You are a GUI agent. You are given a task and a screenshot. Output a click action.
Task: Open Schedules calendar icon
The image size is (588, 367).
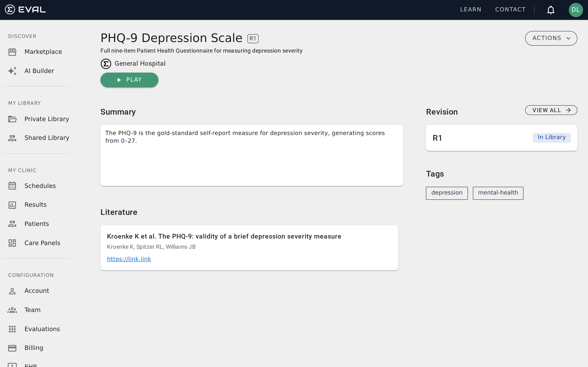[12, 186]
